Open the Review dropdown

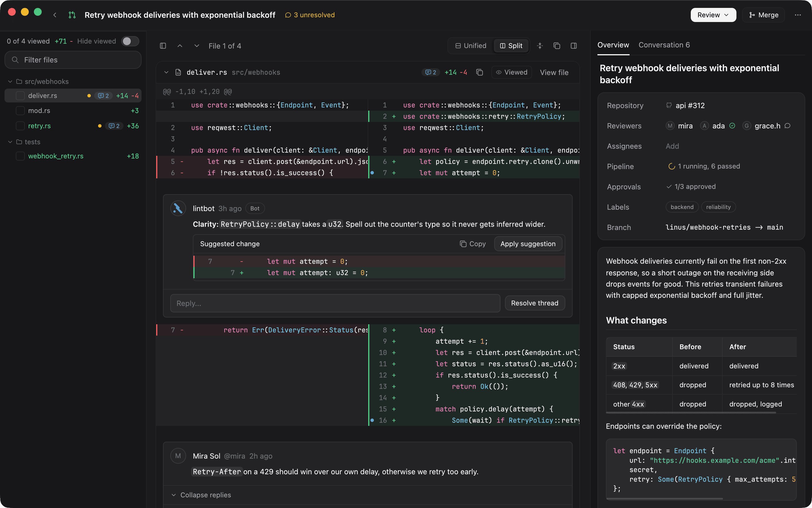(x=713, y=15)
